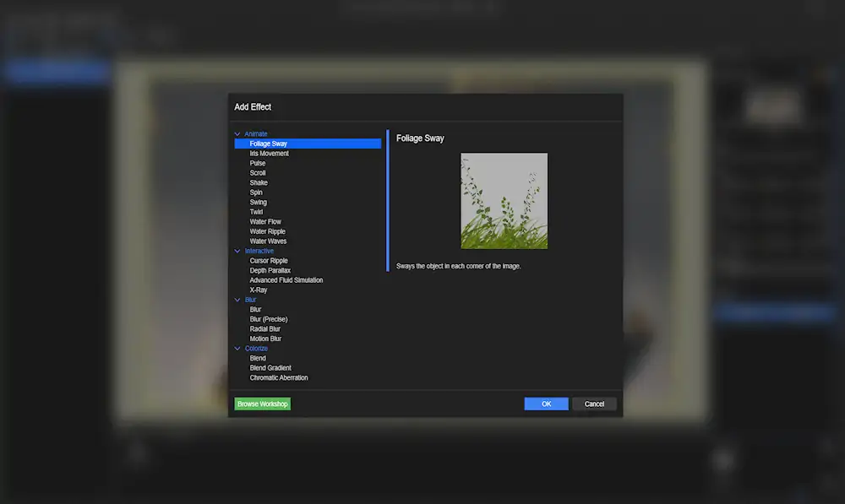Collapse the Blur category chevron

coord(237,300)
